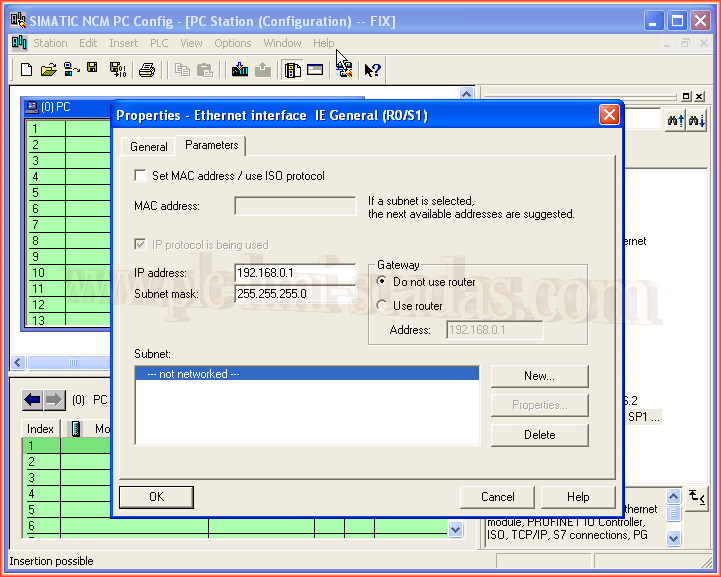Image resolution: width=721 pixels, height=577 pixels.
Task: Click the Download to module icon
Action: [x=240, y=70]
